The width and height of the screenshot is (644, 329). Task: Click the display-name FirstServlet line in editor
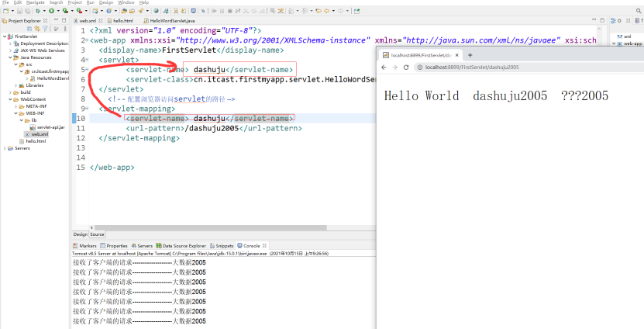(191, 50)
